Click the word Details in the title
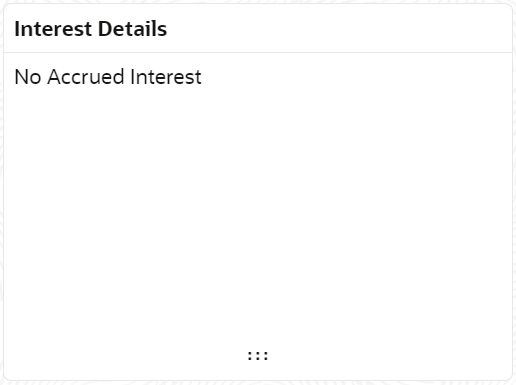This screenshot has width=516, height=385. (132, 29)
